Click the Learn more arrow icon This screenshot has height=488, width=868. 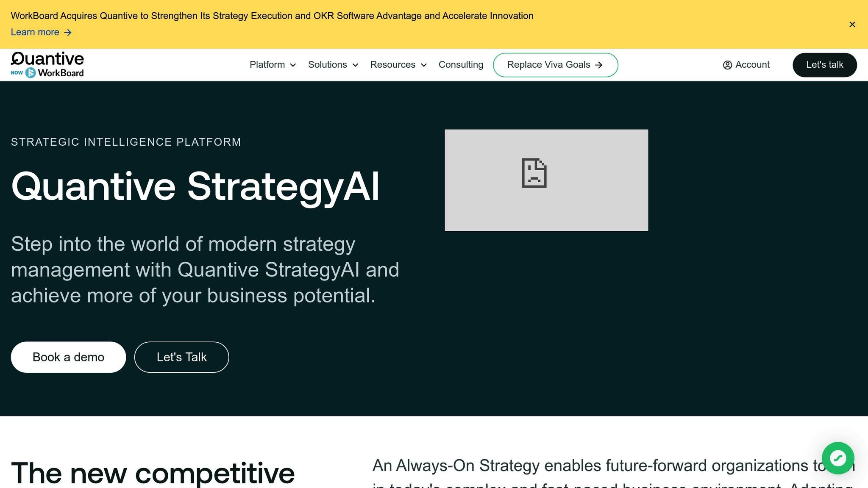point(68,32)
